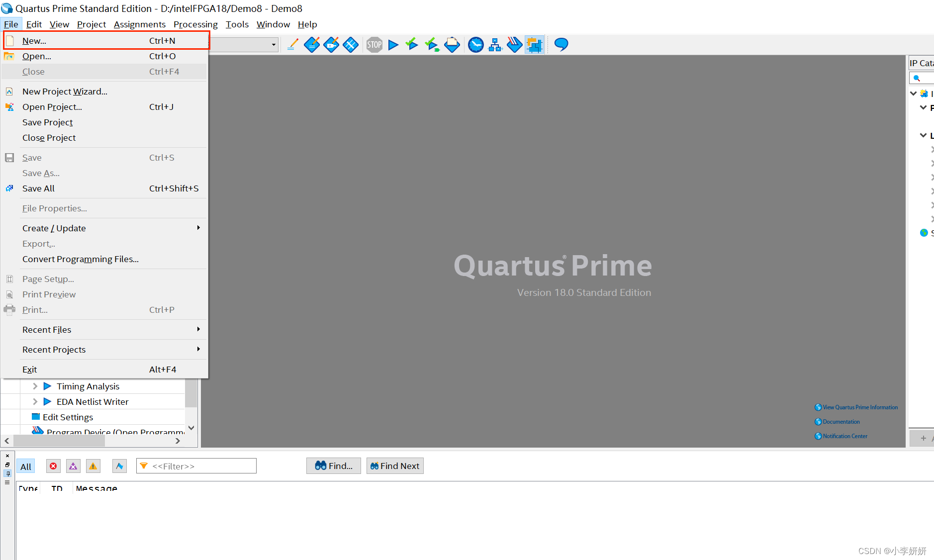This screenshot has height=560, width=934.
Task: Click inside the message Filter field
Action: point(199,466)
